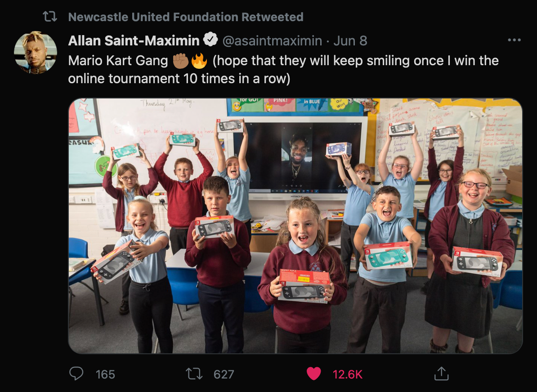Click the small retweeted indicator icon at top
The image size is (537, 392).
[50, 17]
